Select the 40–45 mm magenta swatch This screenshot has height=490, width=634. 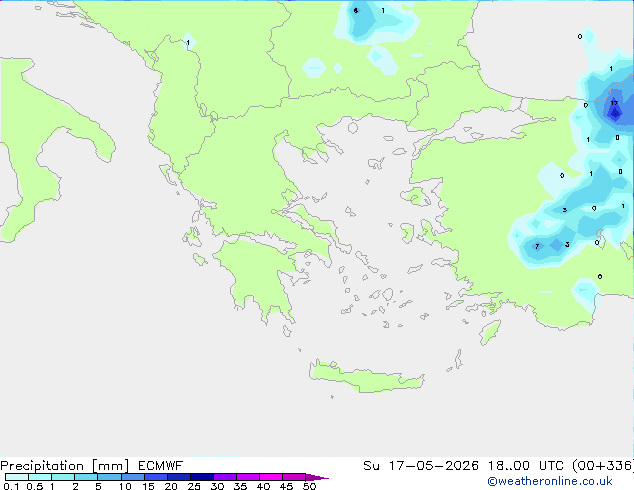coord(271,477)
